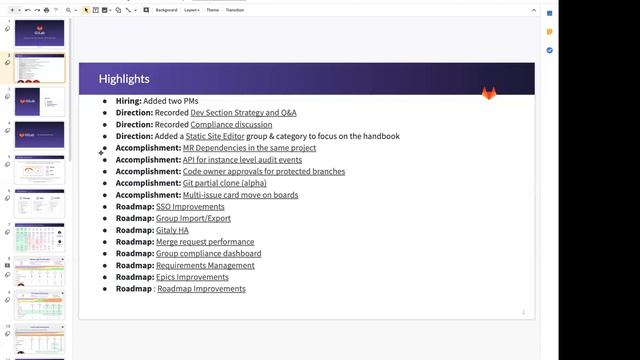
Task: Click the link icon beside slide 6
Action: point(7,198)
